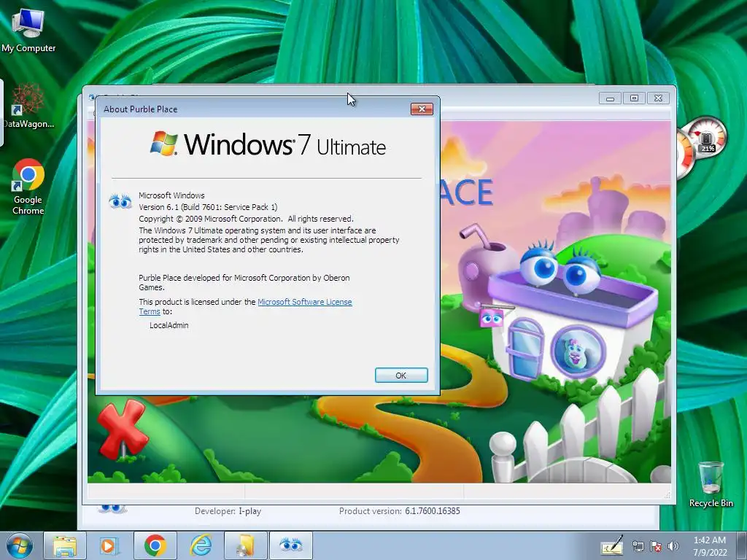Open Windows Media Player from the taskbar

[109, 545]
